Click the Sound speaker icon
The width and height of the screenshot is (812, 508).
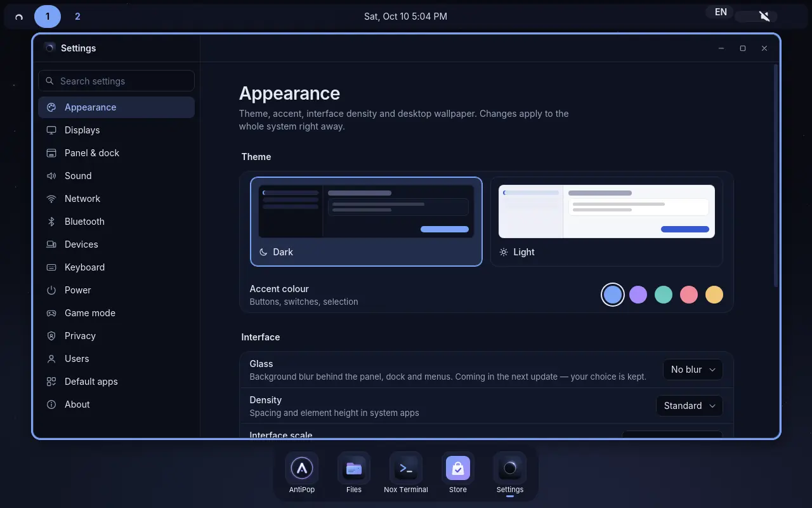coord(51,176)
